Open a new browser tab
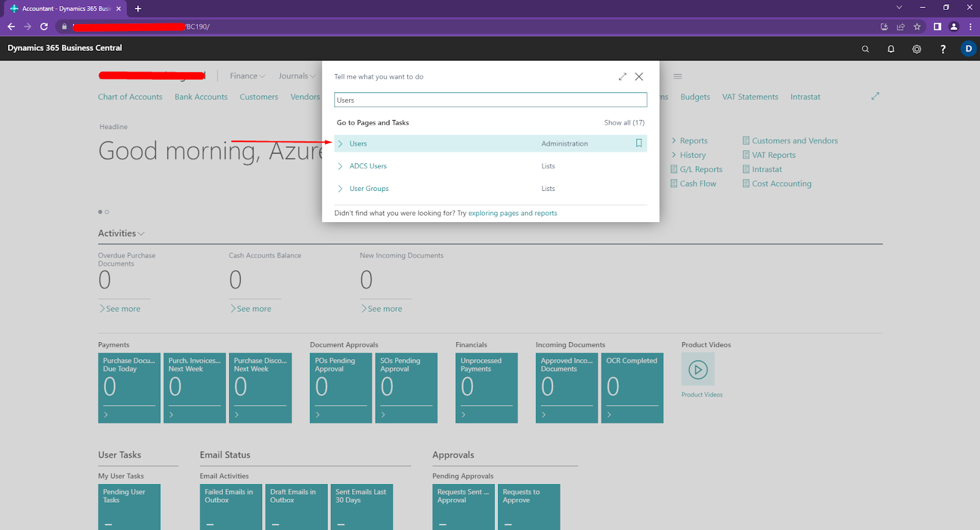Screen dimensions: 980x530 [x=138, y=9]
